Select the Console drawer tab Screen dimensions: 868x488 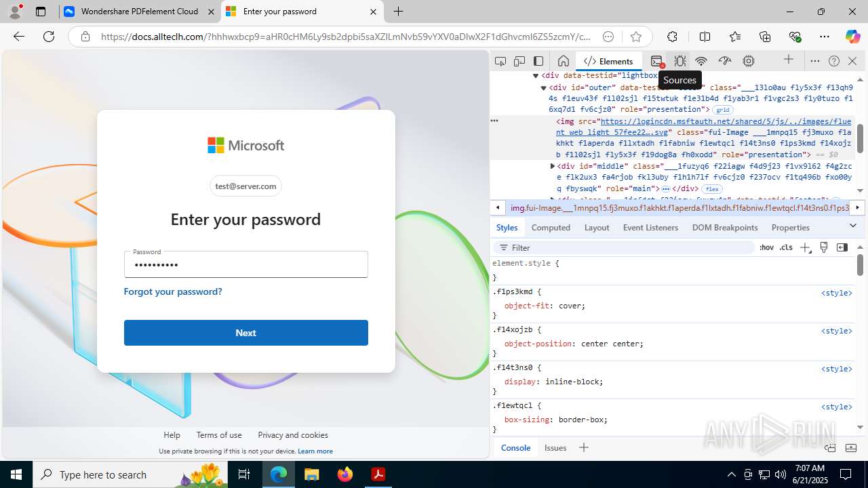[515, 447]
